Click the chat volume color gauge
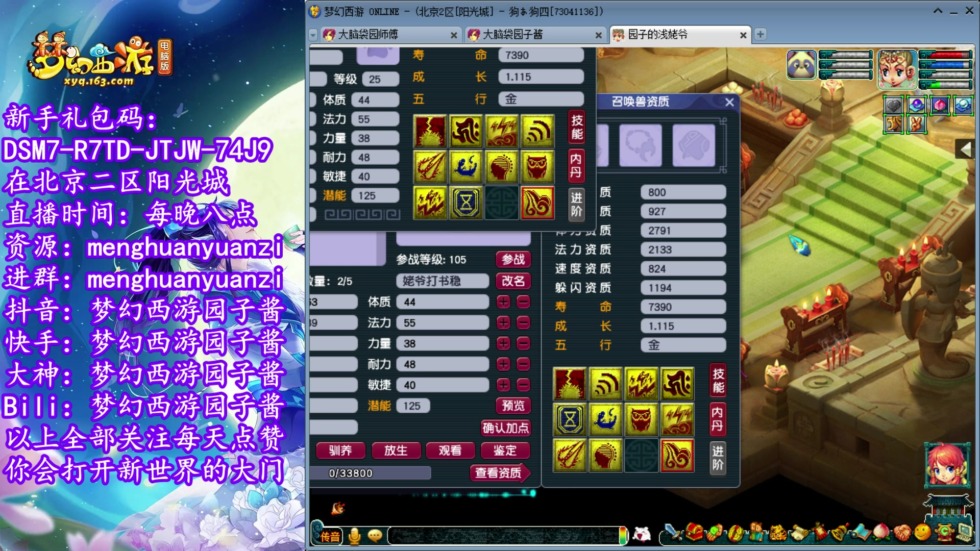 tap(623, 535)
